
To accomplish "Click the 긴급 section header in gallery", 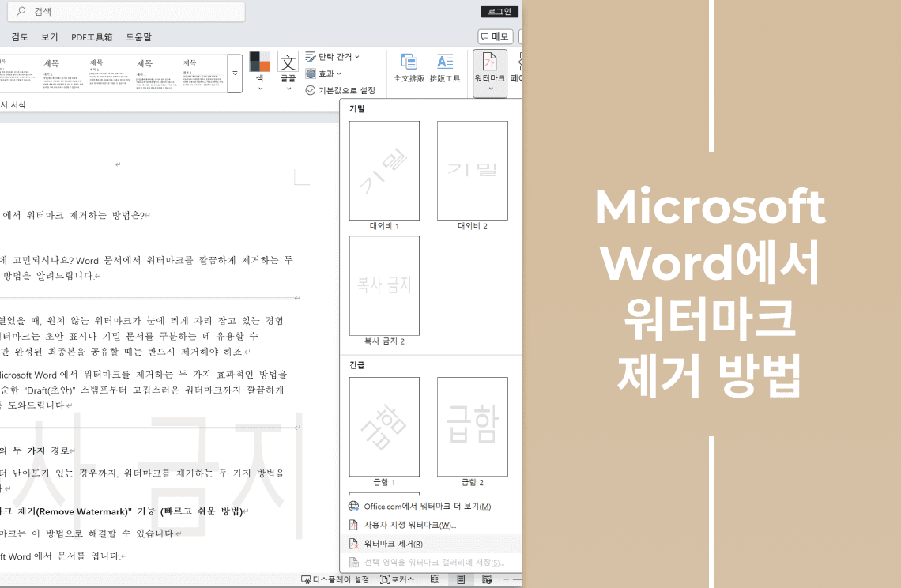I will coord(356,365).
